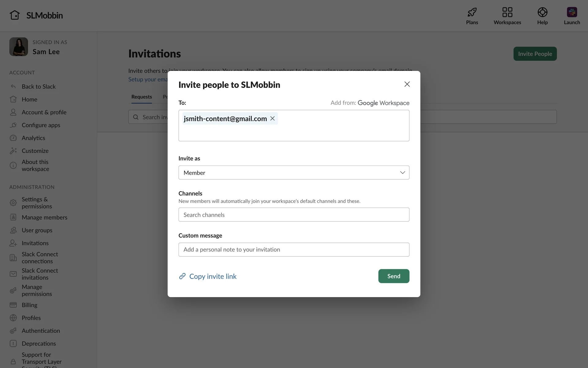Click the Analytics gauge icon in sidebar
Screen dimensions: 588x368
pyautogui.click(x=13, y=138)
